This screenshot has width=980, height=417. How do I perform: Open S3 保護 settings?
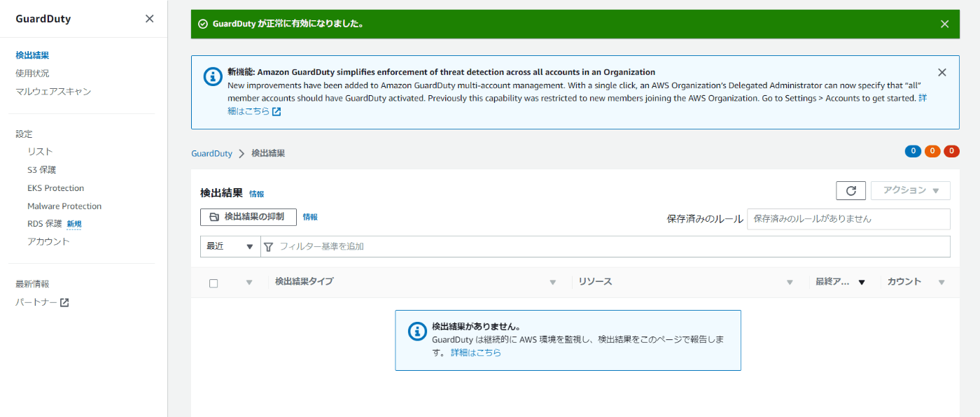click(x=41, y=170)
